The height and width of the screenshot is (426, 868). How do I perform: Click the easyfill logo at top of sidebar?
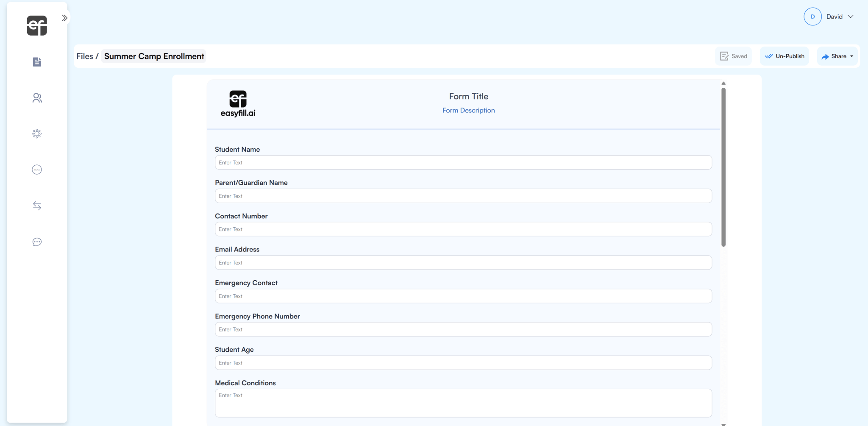click(37, 25)
